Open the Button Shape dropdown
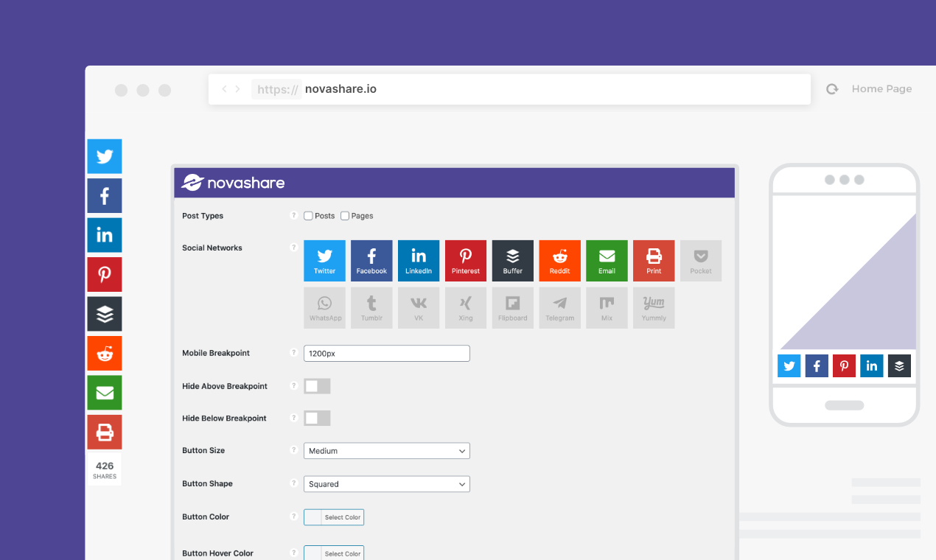936x560 pixels. (x=387, y=484)
